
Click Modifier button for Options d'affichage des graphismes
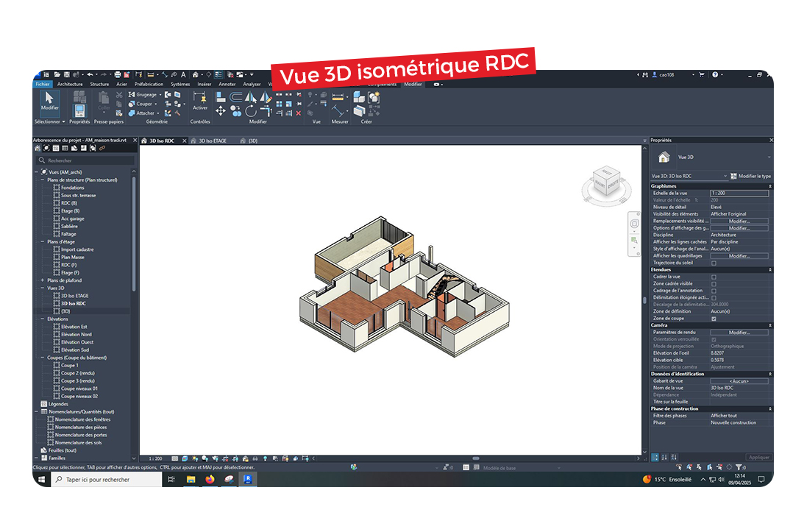[739, 228]
